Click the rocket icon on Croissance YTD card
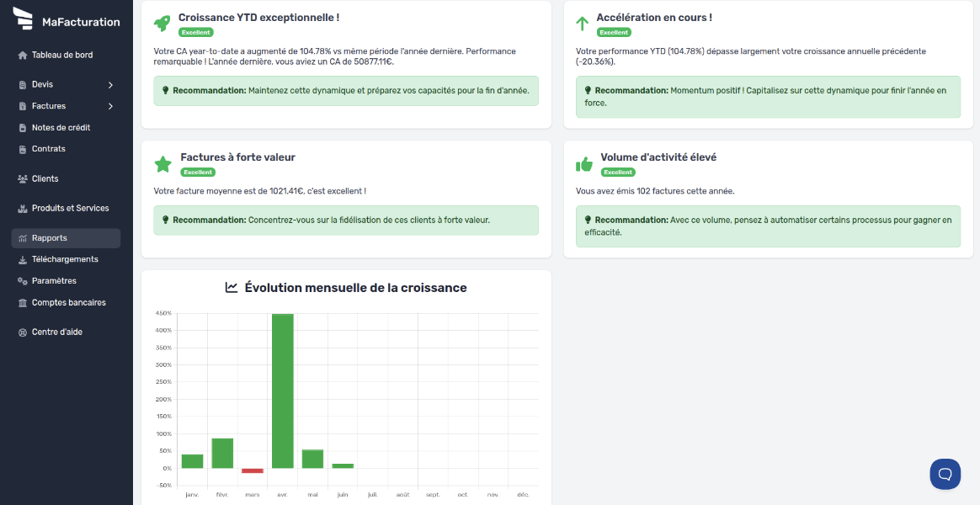980x505 pixels. (162, 23)
